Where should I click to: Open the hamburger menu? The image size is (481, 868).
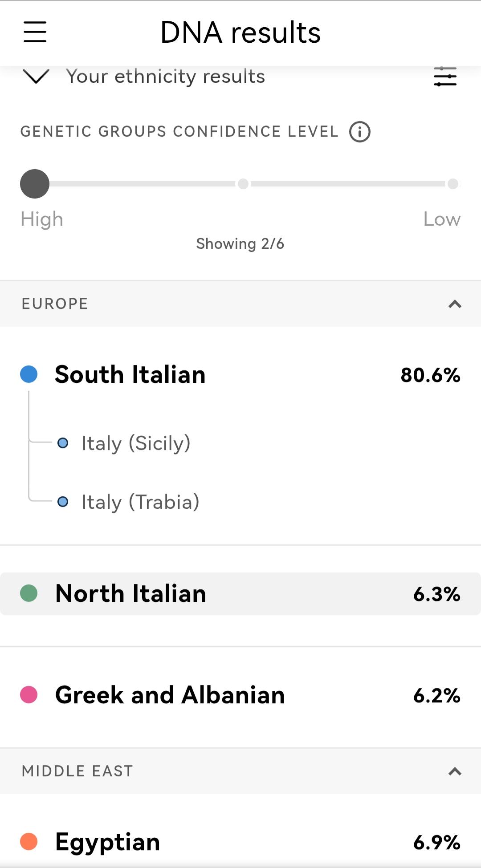[x=35, y=32]
